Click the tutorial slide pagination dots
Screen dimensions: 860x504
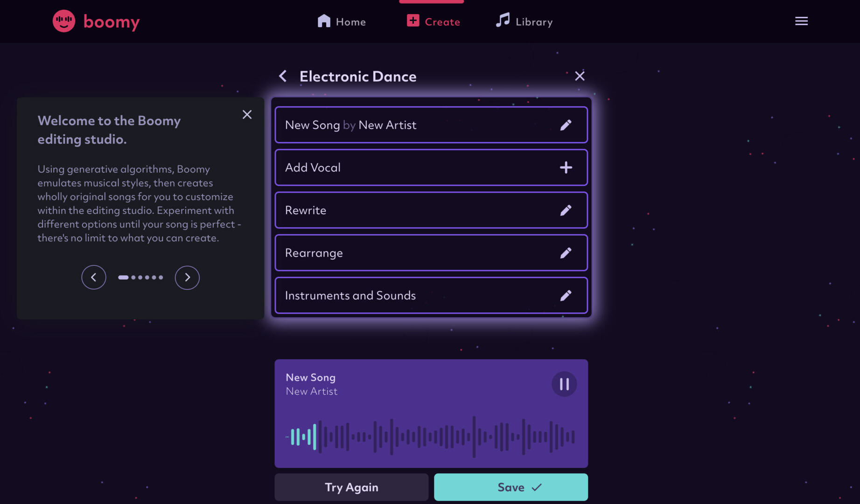(x=140, y=277)
